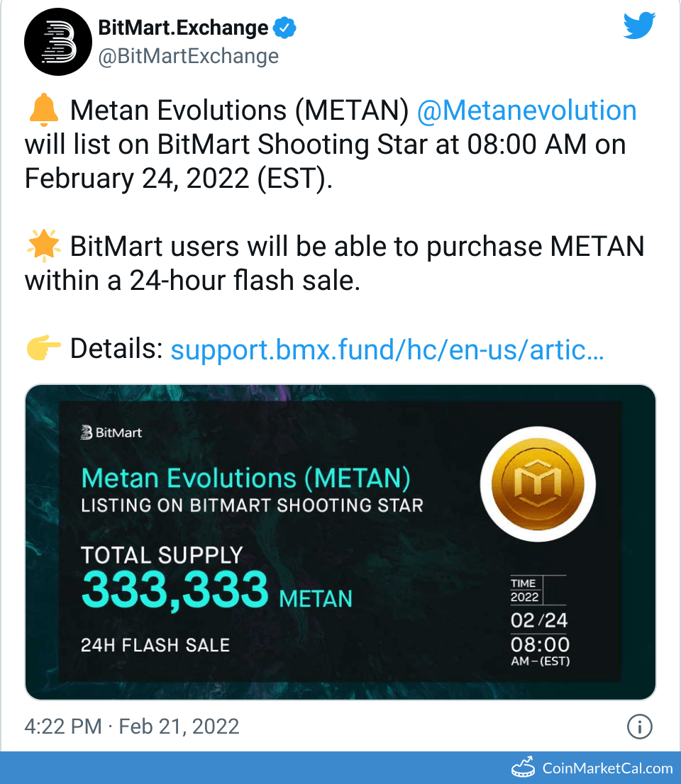681x784 pixels.
Task: Visit the CoinMarketCal.com watermark link
Action: click(607, 768)
